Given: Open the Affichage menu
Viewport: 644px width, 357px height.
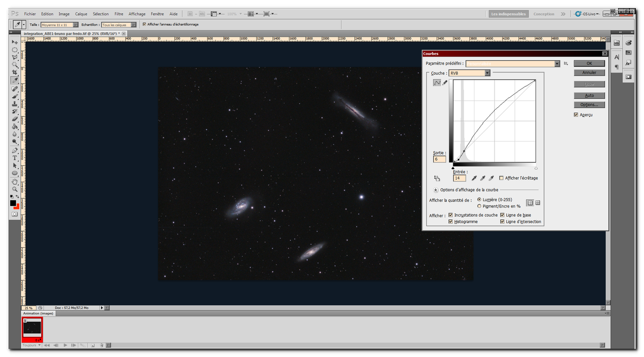Looking at the screenshot, I should (137, 14).
